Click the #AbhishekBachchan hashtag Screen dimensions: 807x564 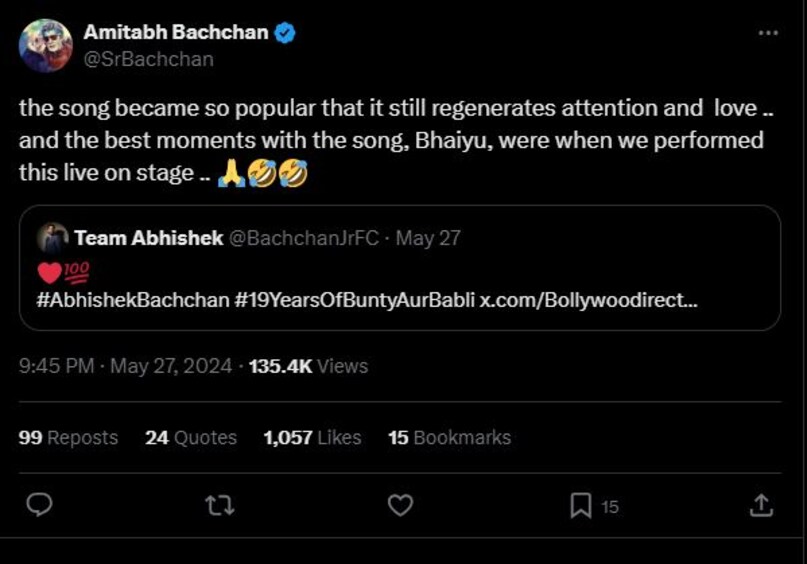(132, 301)
